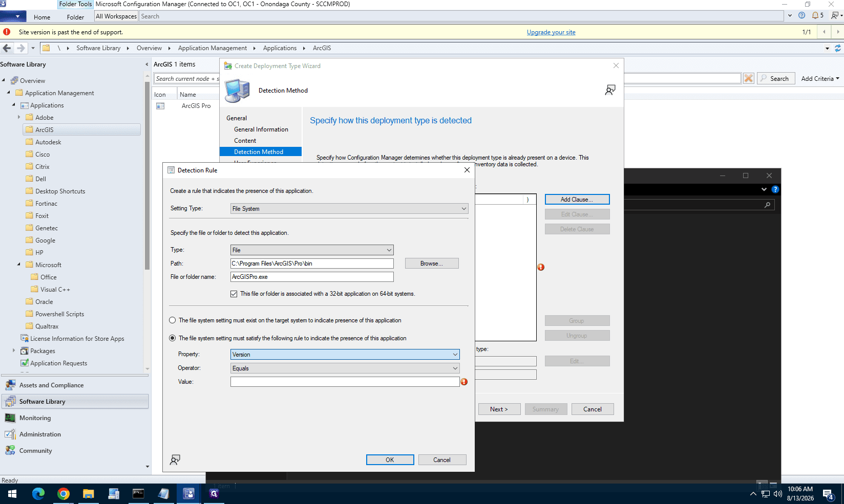Collapse the Microsoft folder node

click(x=19, y=265)
